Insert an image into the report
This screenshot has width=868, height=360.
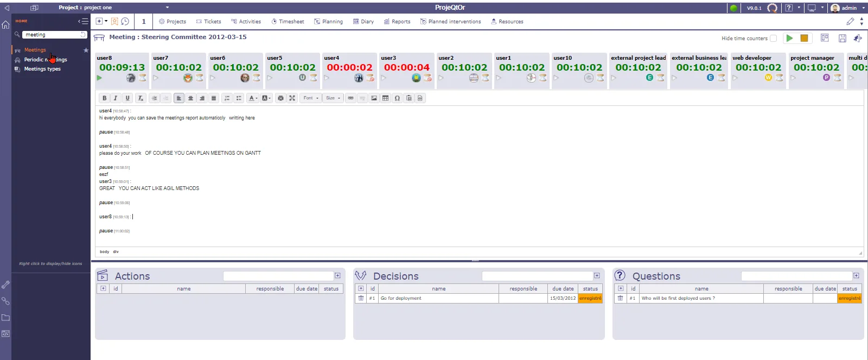click(x=374, y=98)
